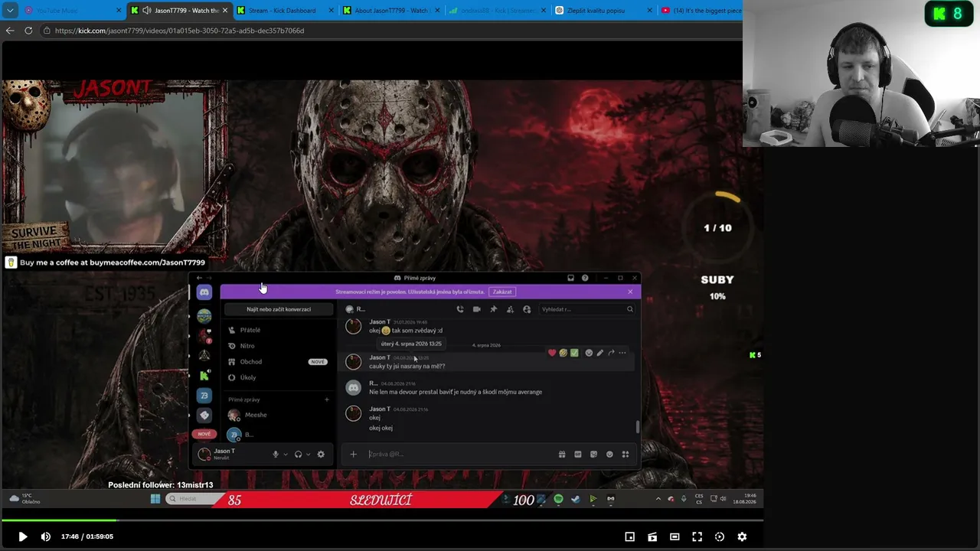Screen dimensions: 980x551
Task: Open Discord inbox icon in title bar
Action: (x=570, y=278)
